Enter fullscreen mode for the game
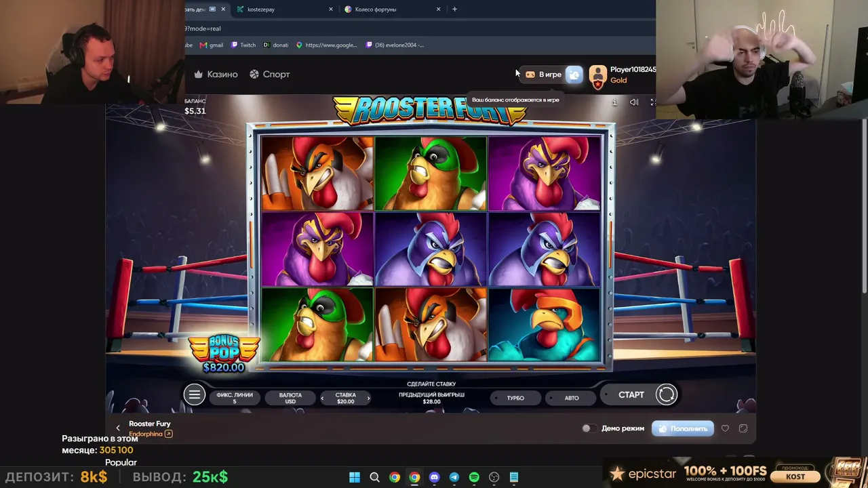This screenshot has height=488, width=868. pos(653,102)
